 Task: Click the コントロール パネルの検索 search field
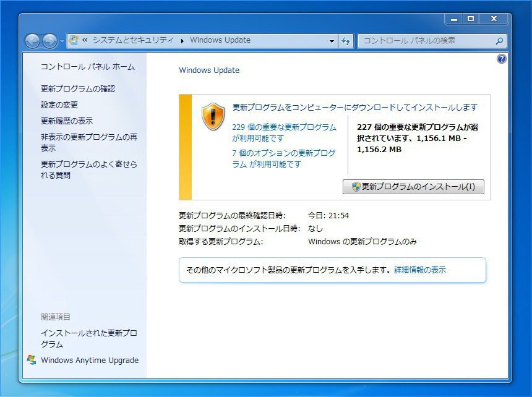click(427, 41)
